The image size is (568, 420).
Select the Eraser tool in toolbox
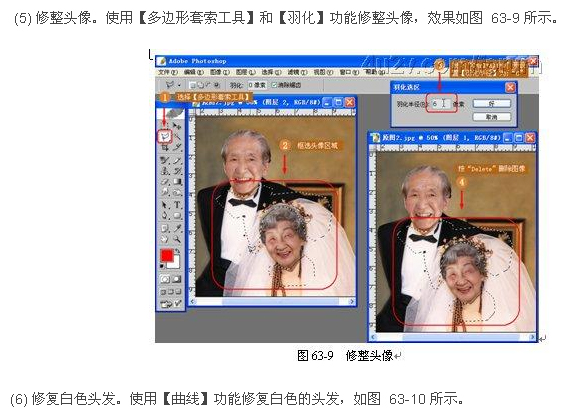point(165,182)
